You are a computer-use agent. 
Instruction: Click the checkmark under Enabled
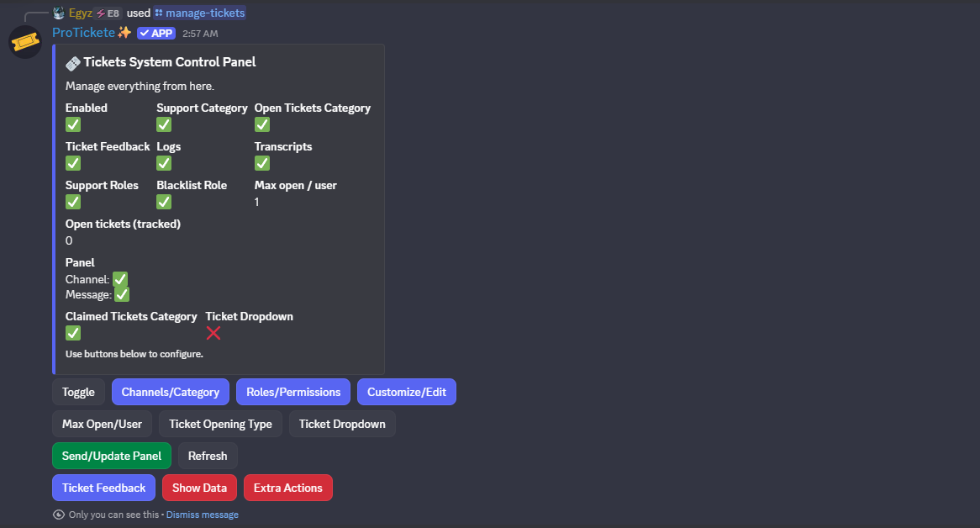pos(73,124)
